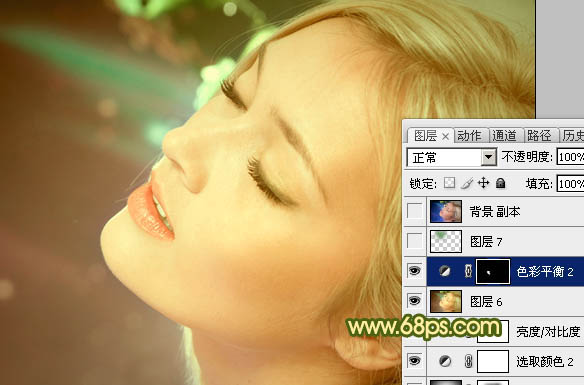
Task: Enable lock transparent pixels icon
Action: click(450, 183)
